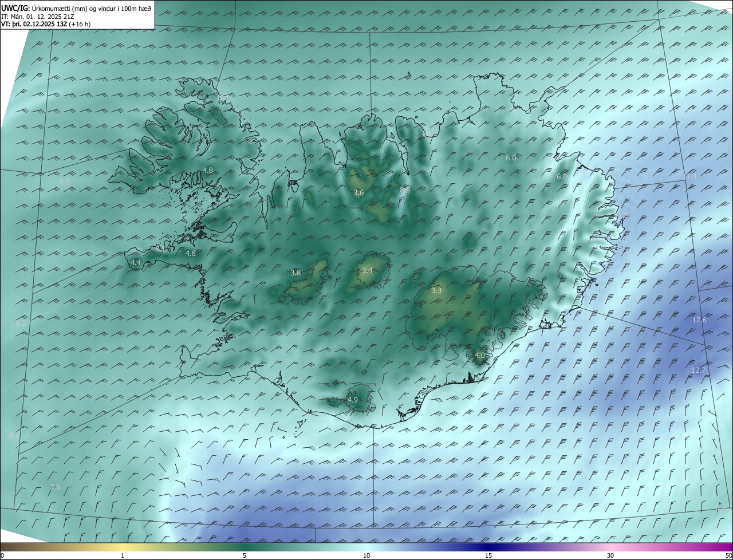Click the 3.6 value label on the map

[x=358, y=193]
